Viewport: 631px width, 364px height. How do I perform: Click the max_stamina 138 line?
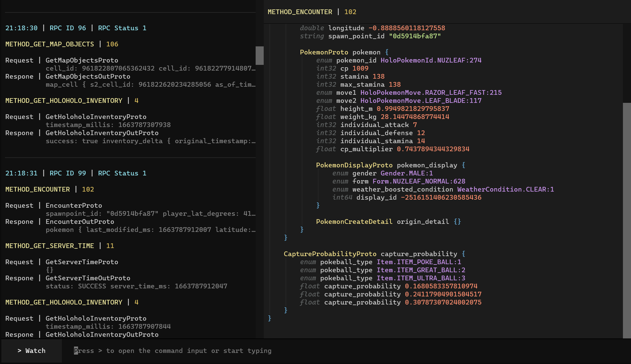click(359, 84)
